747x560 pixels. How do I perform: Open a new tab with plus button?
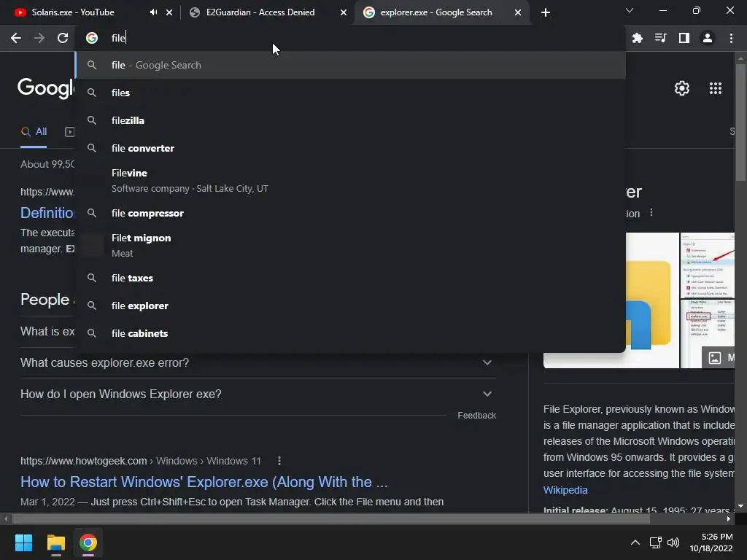[x=546, y=12]
